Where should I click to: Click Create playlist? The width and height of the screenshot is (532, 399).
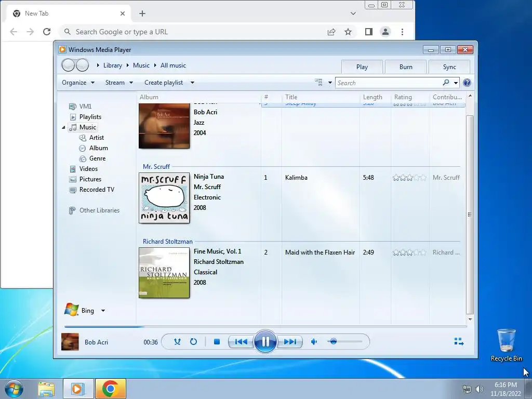pos(164,83)
